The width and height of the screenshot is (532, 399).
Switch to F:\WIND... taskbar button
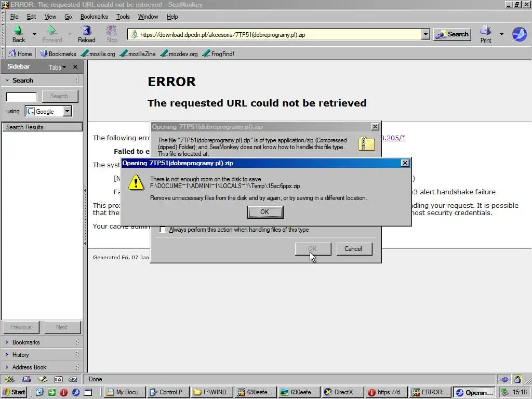212,392
